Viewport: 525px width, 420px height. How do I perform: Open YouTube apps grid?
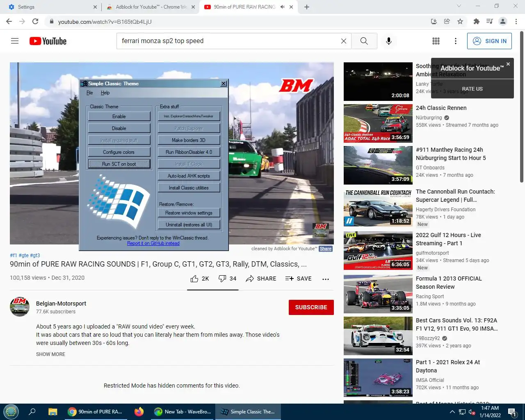tap(436, 41)
